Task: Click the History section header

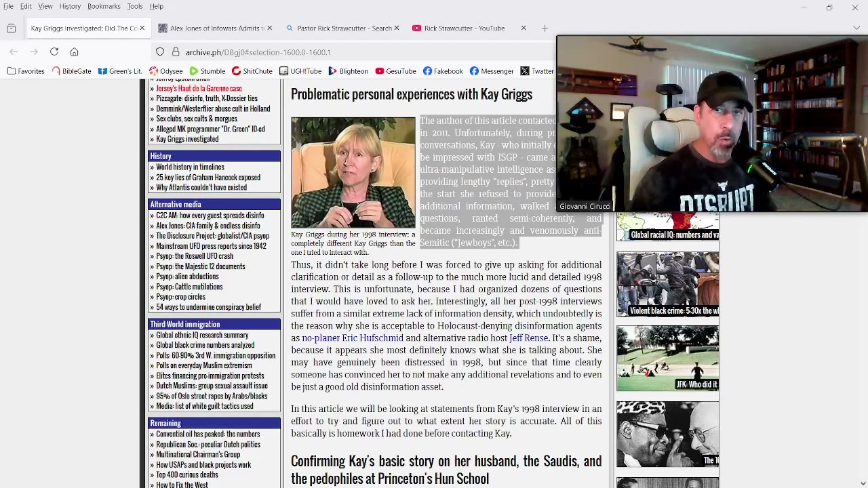Action: [214, 156]
